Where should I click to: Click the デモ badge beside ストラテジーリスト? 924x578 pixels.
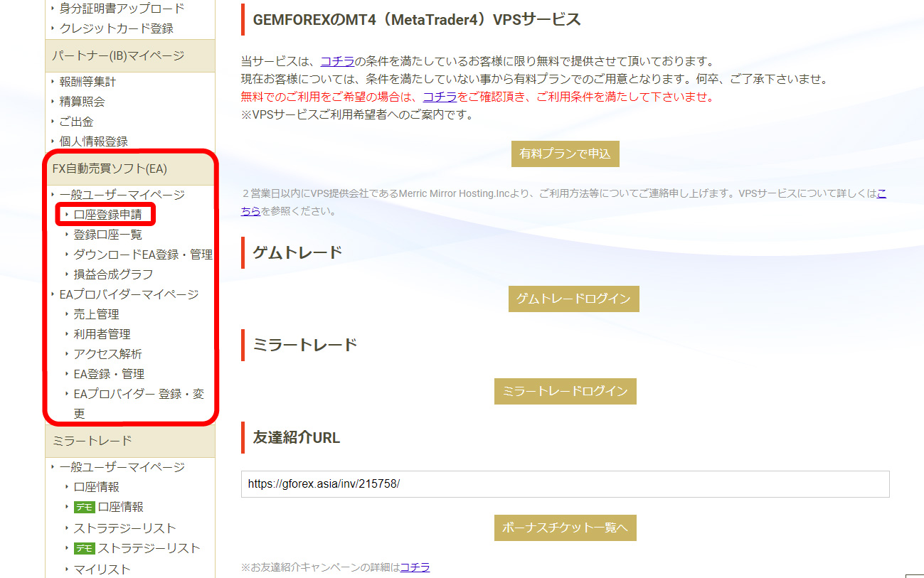(x=85, y=549)
